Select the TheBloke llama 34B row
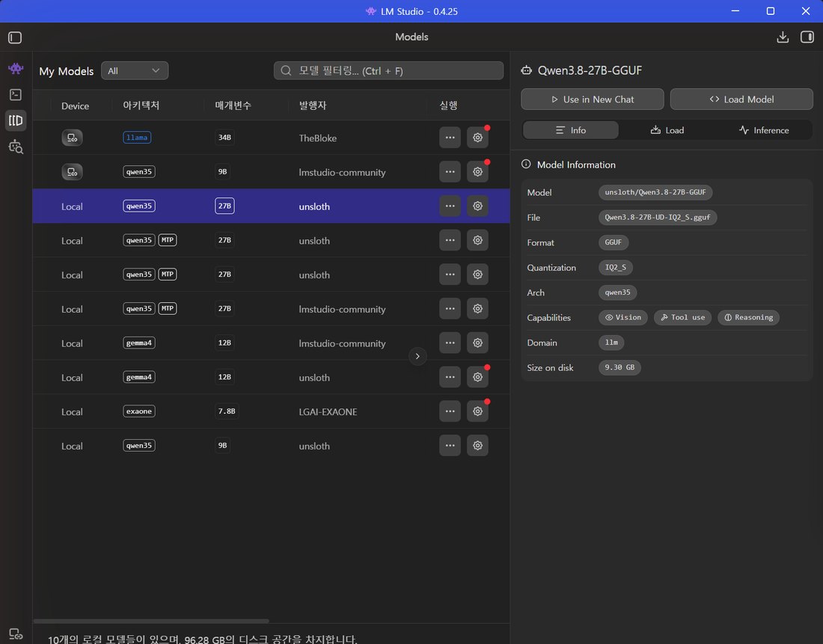This screenshot has width=823, height=644. click(271, 138)
